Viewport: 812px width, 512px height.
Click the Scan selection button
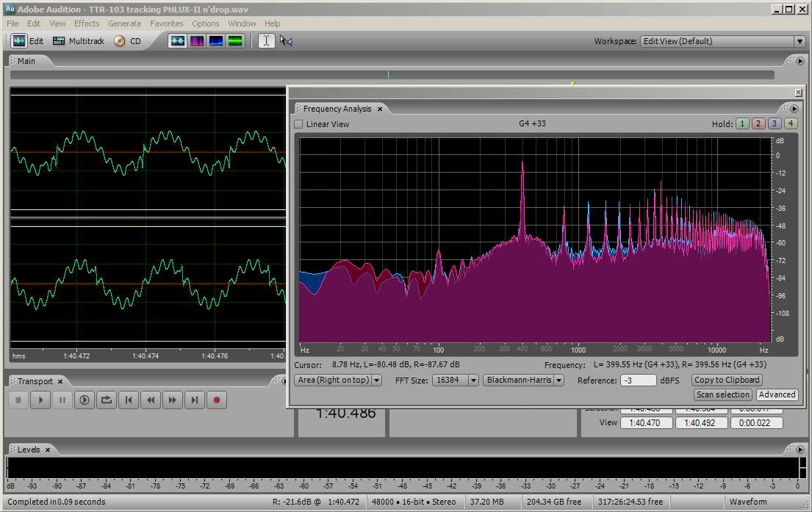pyautogui.click(x=723, y=394)
